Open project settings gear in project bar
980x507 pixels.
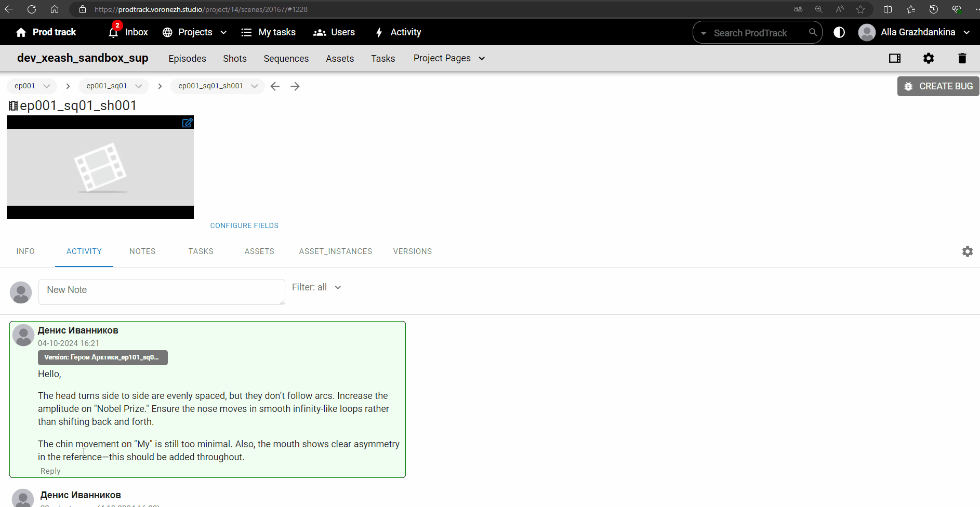coord(928,58)
